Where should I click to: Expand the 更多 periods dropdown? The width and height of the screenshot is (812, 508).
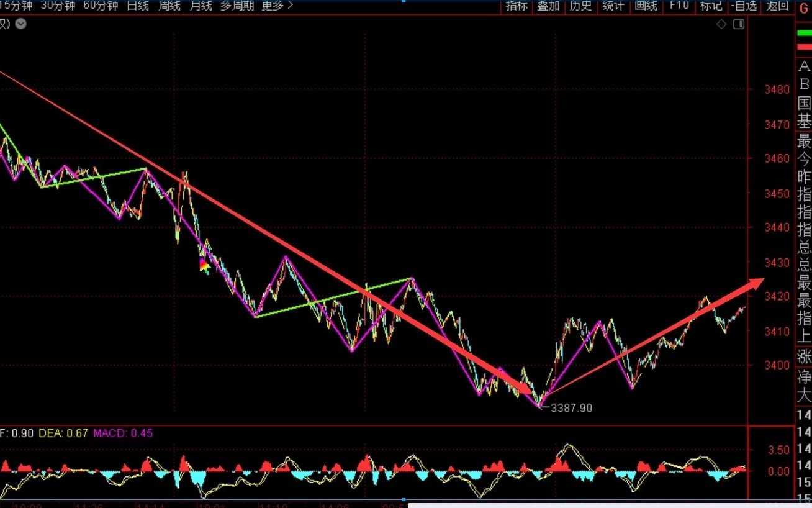[277, 6]
